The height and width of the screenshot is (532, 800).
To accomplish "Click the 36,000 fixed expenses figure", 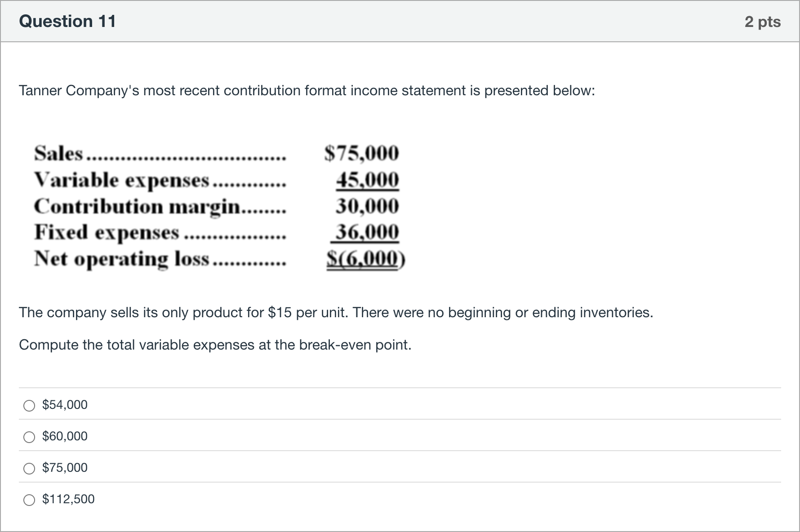I will point(367,232).
